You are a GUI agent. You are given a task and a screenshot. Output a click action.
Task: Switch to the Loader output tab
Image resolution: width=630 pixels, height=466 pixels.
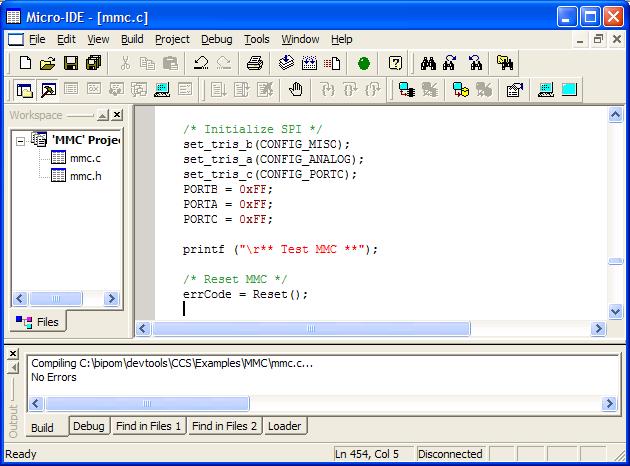click(x=284, y=426)
